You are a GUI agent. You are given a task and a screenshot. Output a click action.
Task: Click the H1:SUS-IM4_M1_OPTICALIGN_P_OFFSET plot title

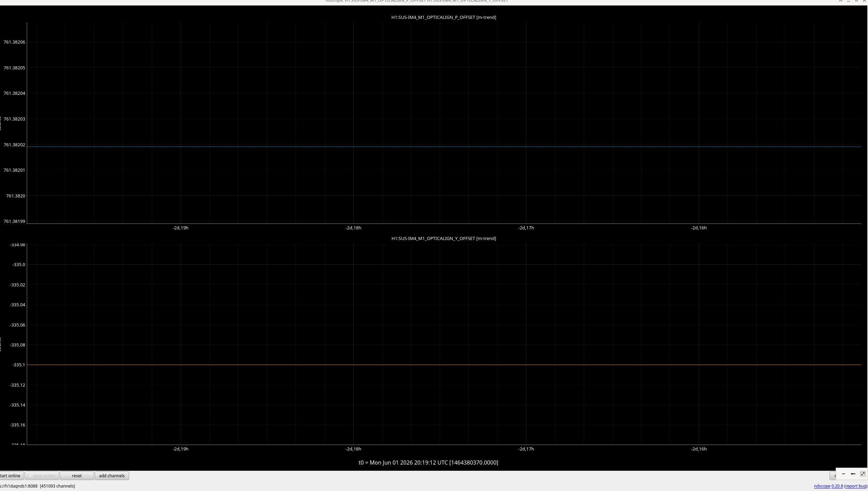coord(444,17)
